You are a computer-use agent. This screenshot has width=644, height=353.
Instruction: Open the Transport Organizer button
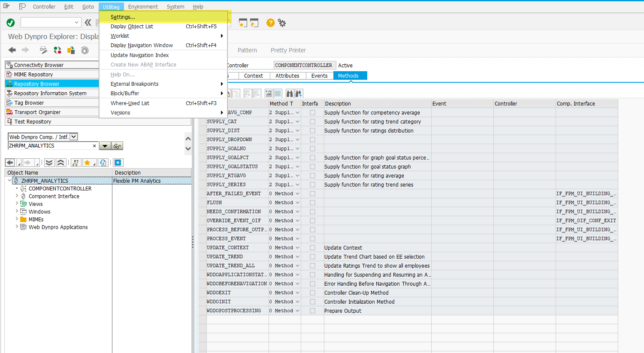[52, 112]
